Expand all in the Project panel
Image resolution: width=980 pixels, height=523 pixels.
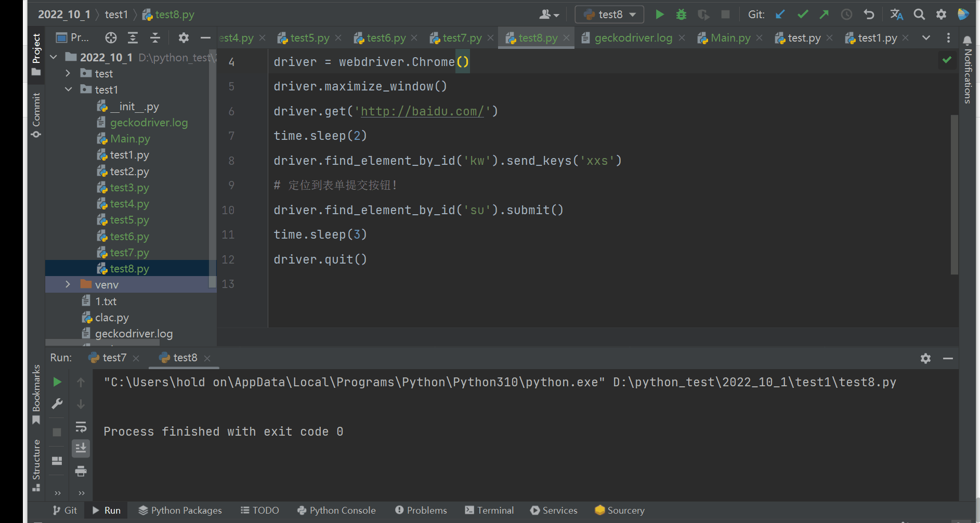click(x=133, y=37)
